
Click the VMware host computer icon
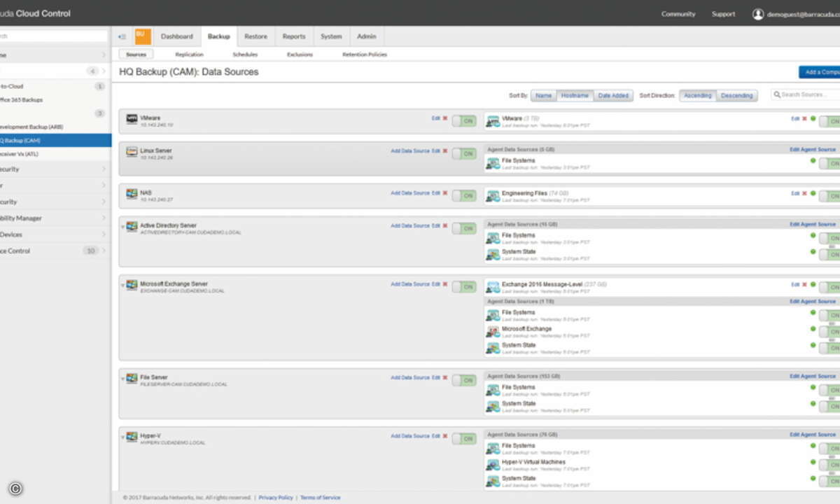[132, 120]
